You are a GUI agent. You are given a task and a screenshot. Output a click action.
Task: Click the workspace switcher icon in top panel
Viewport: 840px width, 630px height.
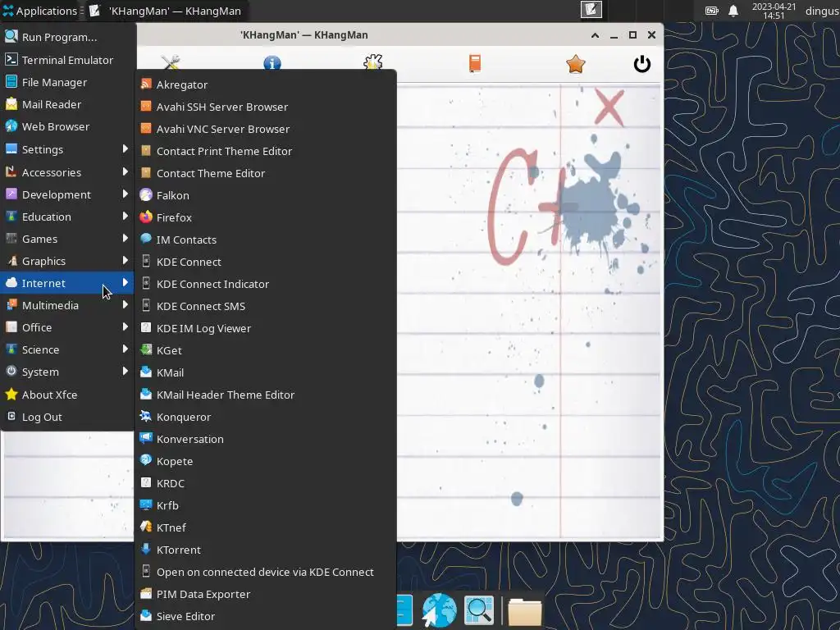[591, 10]
